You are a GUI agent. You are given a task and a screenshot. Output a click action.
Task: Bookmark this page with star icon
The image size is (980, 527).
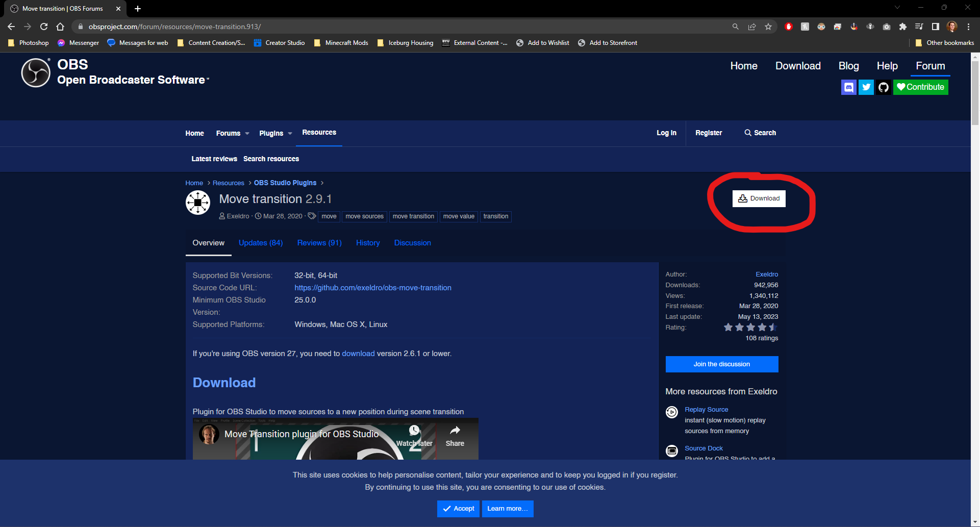[x=768, y=27]
